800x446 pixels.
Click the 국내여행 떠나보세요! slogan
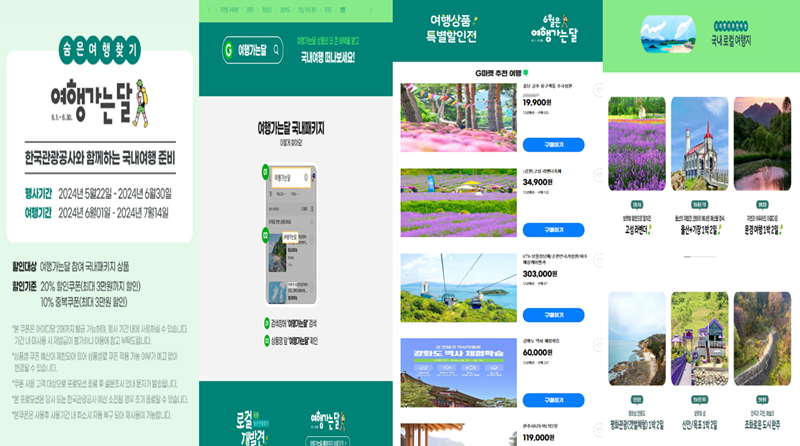pyautogui.click(x=328, y=57)
